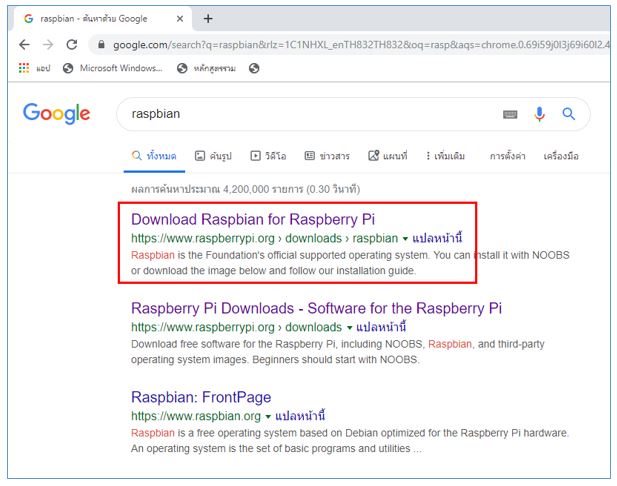Switch to วิดีโอ videos tab
The height and width of the screenshot is (486, 617).
tap(268, 156)
